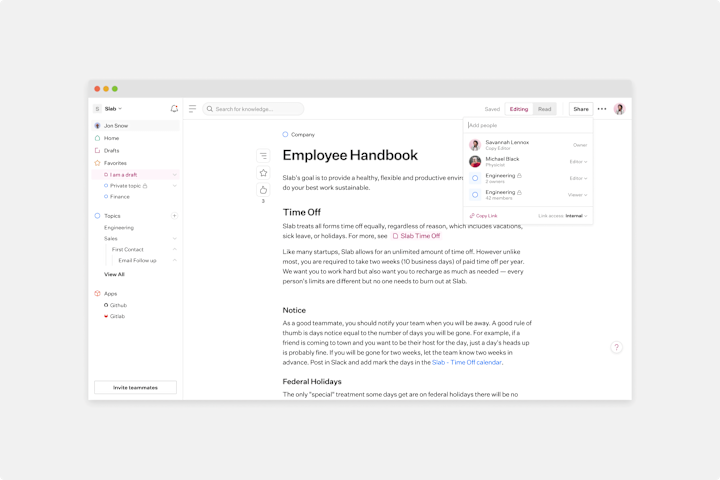The height and width of the screenshot is (480, 720).
Task: Open the Slab - Time Off calendar link
Action: coord(467,362)
